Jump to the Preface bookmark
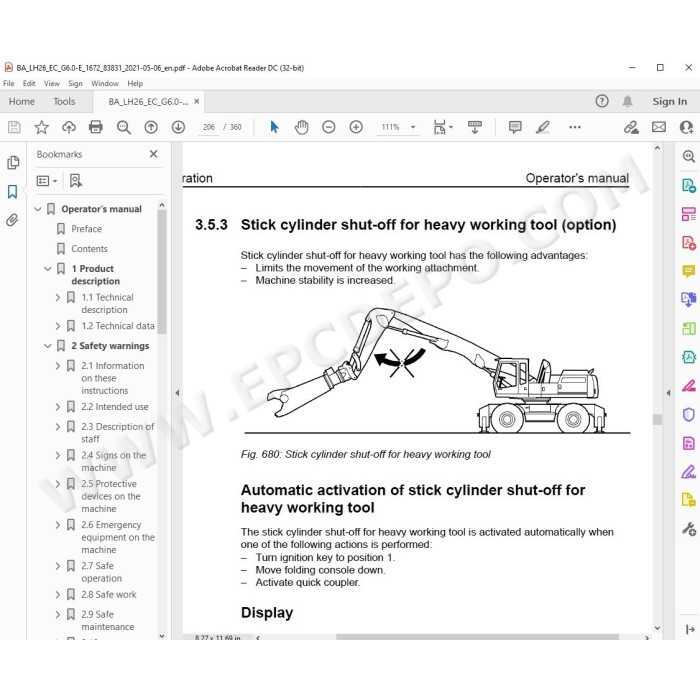This screenshot has width=700, height=700. pyautogui.click(x=87, y=229)
